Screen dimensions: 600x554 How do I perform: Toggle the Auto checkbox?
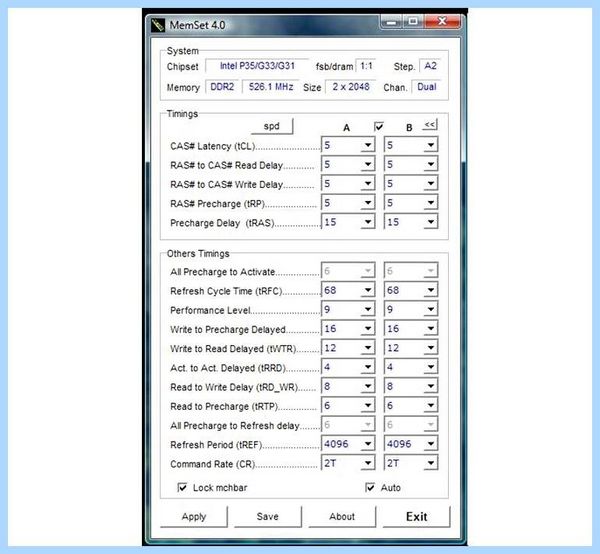pos(370,487)
